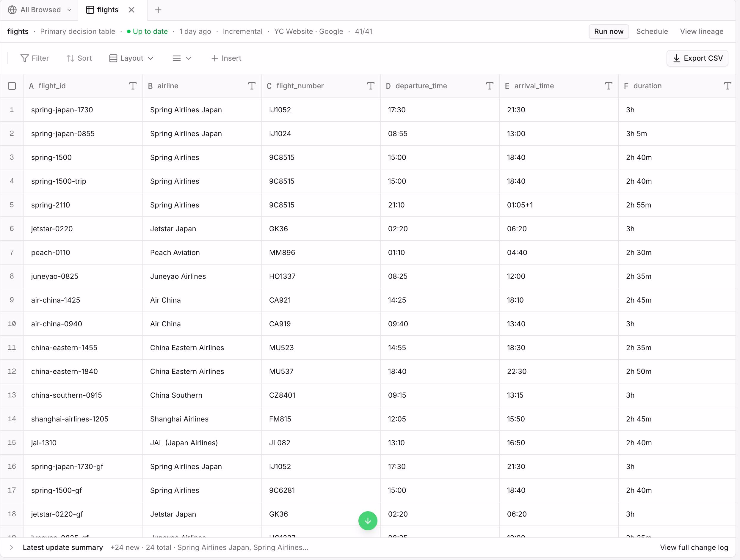
Task: Click text type icon in flight_number header
Action: coord(371,86)
